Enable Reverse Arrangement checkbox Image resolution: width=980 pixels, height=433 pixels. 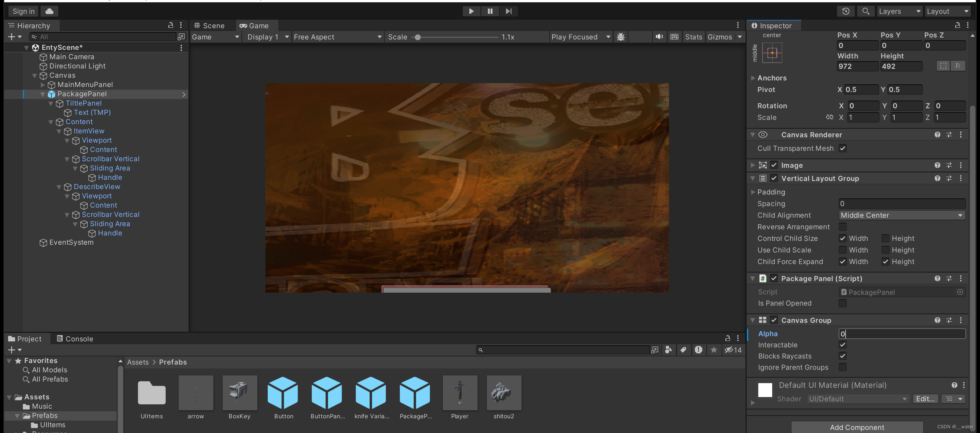842,227
